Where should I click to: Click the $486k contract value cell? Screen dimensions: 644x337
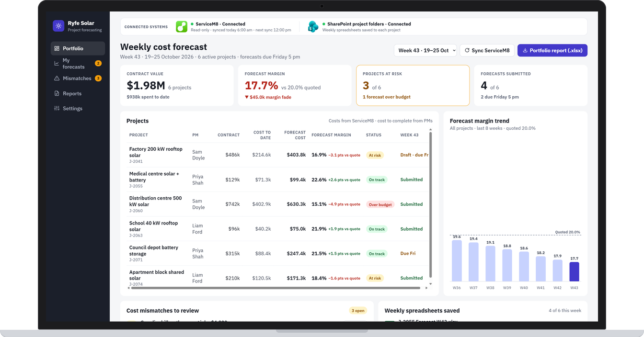pos(232,155)
